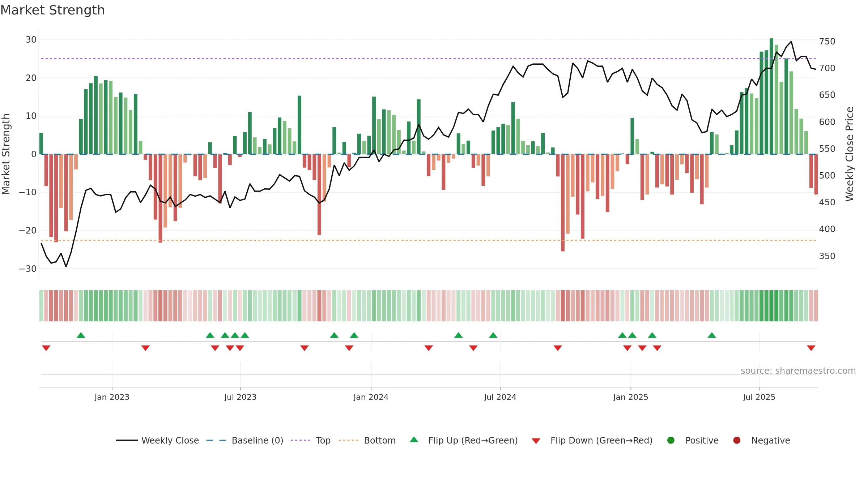The image size is (868, 488).
Task: Click the blue dashed Baseline legend line sample
Action: [216, 440]
